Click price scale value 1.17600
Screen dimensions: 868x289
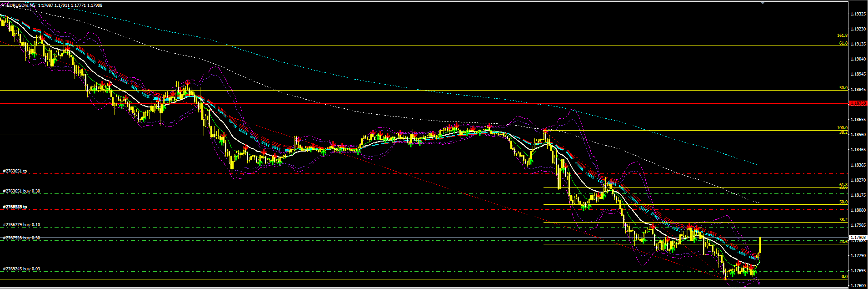click(858, 286)
